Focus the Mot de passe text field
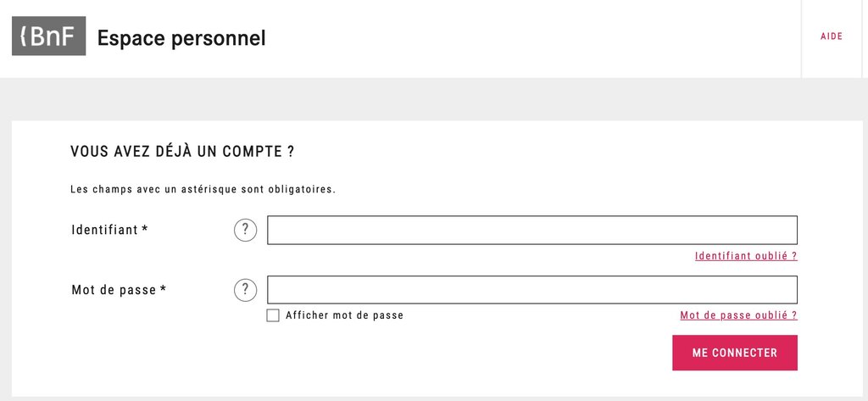Screen dimensions: 868x401 [532, 290]
